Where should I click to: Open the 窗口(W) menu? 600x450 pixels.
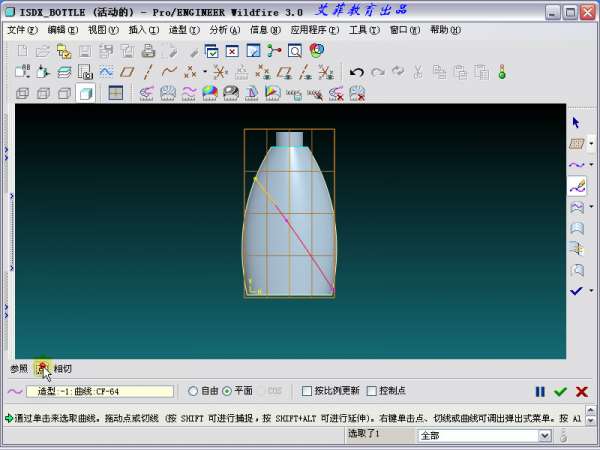[x=405, y=30]
